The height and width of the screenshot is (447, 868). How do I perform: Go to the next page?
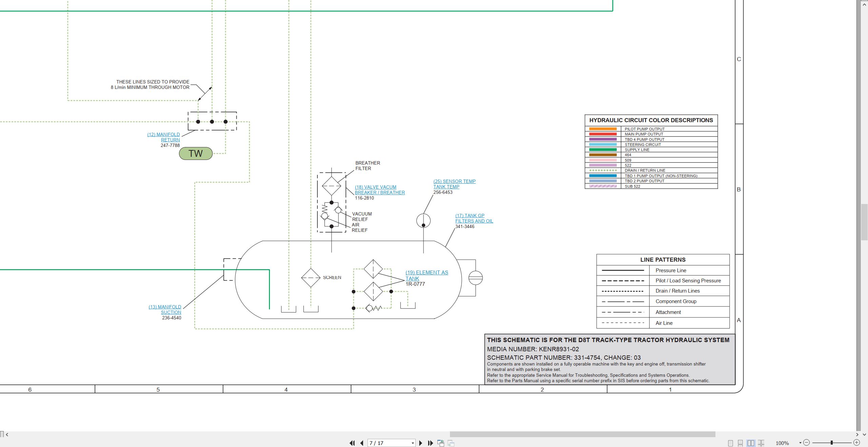[x=421, y=443]
